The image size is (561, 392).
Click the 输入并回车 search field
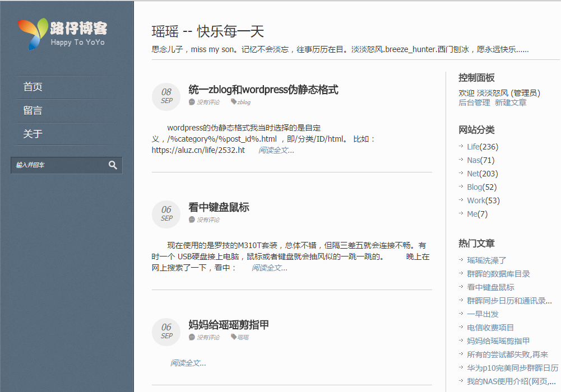[56, 165]
